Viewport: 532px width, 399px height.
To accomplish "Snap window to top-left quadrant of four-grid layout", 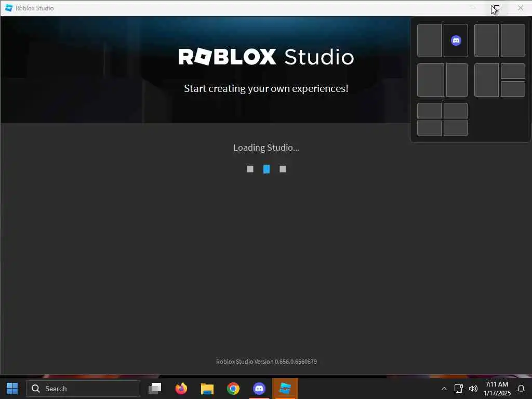I will 429,111.
